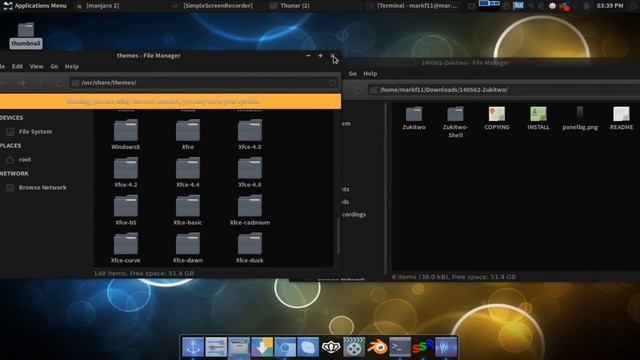
Task: Select the panelbg.png file
Action: [580, 118]
